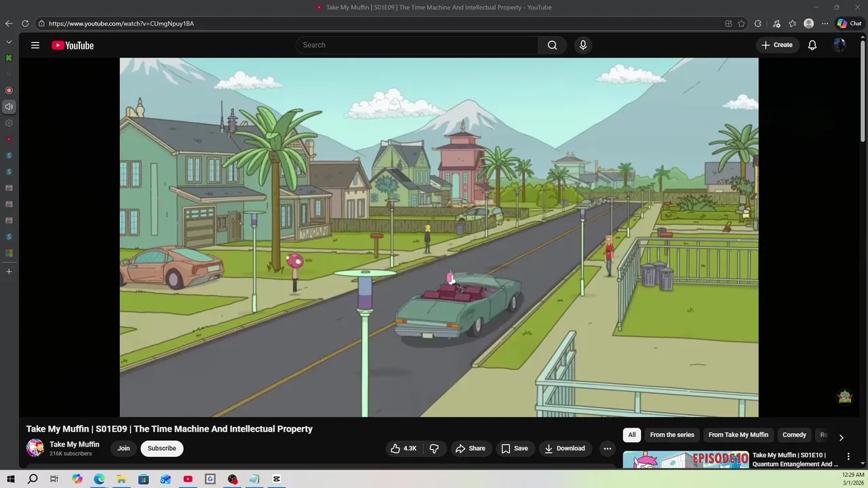Open browser settings and more menu

click(825, 24)
